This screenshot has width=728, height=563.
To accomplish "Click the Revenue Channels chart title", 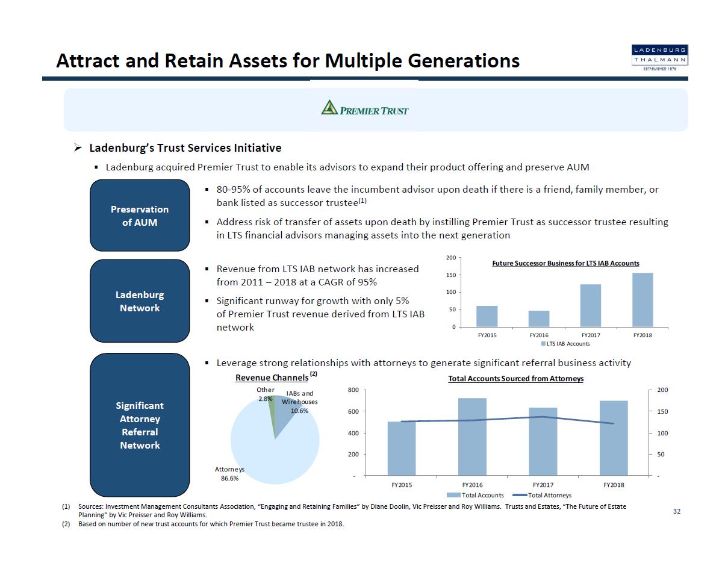I will tap(272, 378).
